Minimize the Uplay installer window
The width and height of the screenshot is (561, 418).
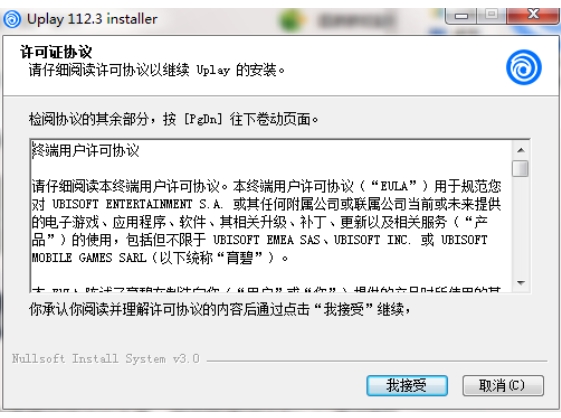tap(461, 16)
